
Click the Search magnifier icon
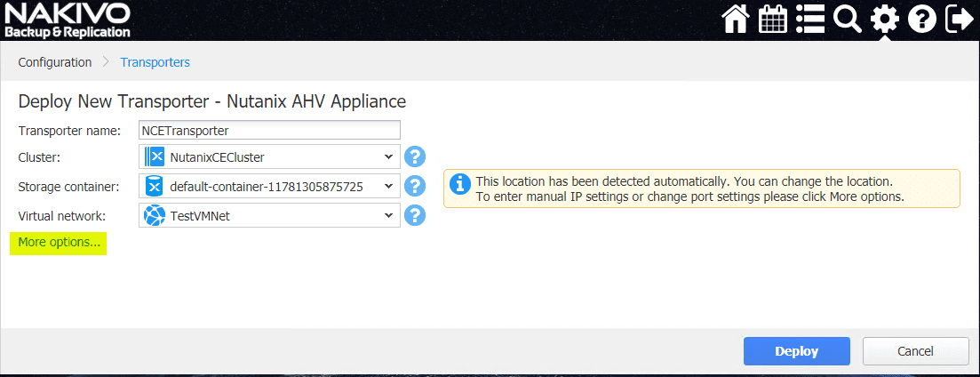[848, 20]
